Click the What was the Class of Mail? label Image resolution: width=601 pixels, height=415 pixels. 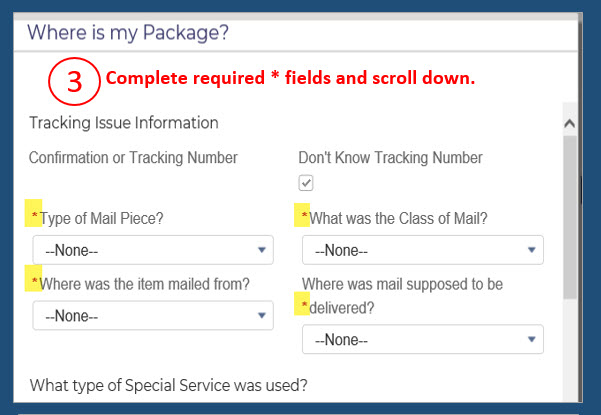pos(398,218)
